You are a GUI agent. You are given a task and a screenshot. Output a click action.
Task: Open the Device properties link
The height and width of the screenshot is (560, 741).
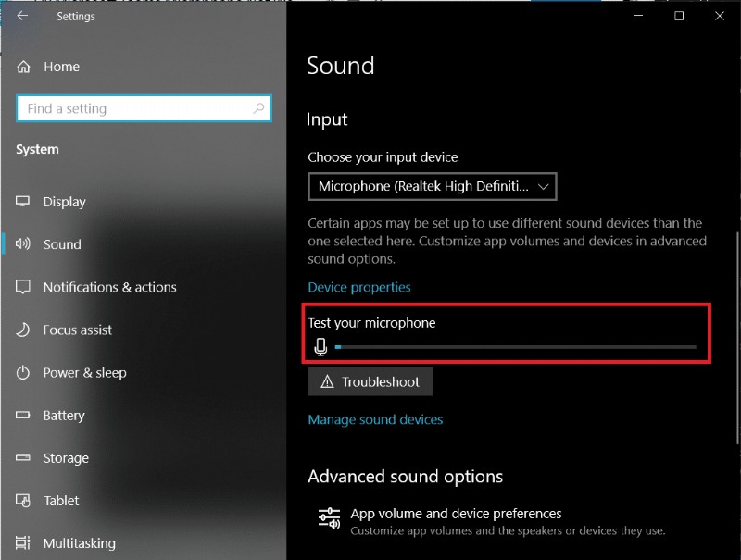(x=359, y=287)
